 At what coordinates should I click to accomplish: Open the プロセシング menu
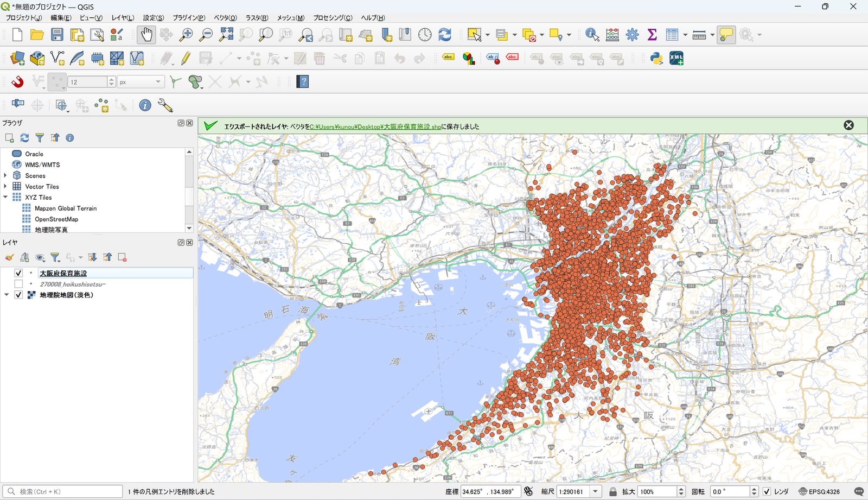click(x=333, y=18)
